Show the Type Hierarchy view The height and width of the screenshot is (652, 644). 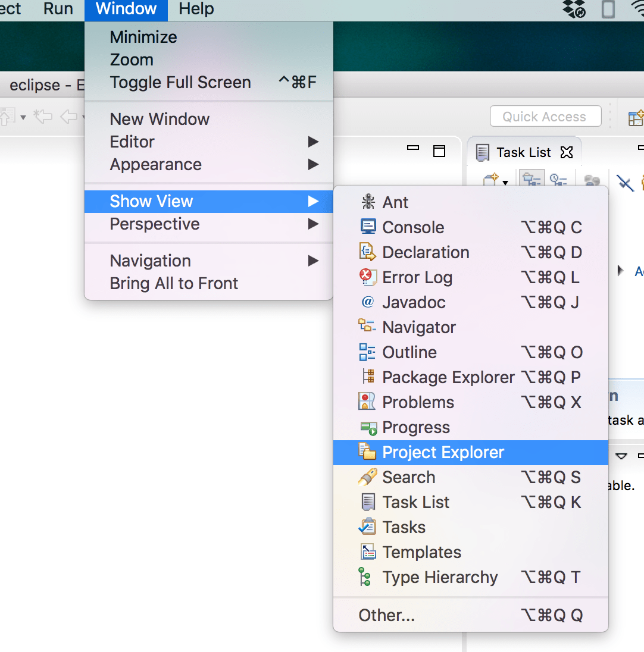471,577
